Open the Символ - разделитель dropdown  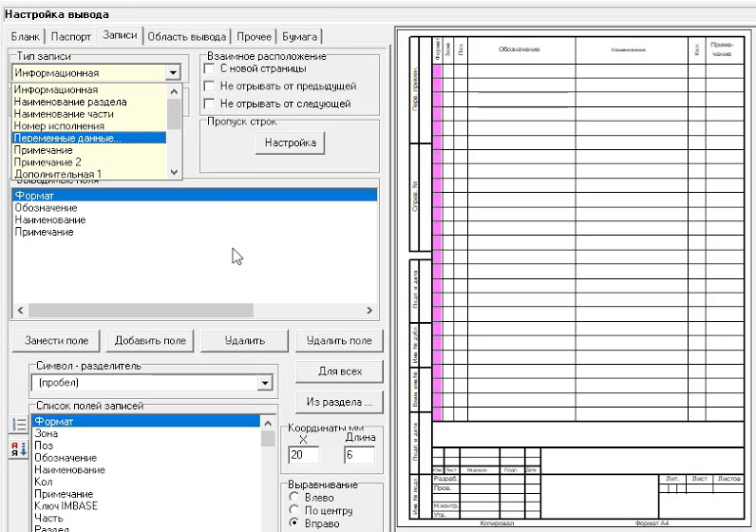coord(264,383)
